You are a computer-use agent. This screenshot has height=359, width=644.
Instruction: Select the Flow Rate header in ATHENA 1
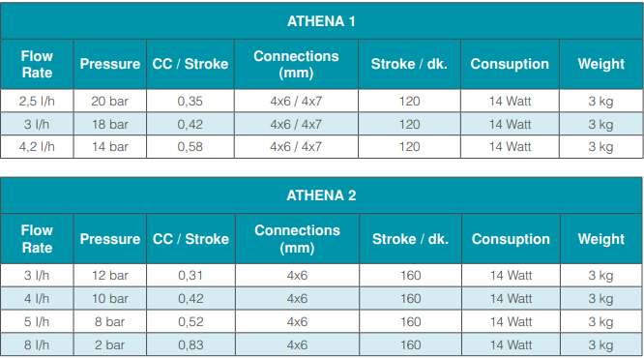coord(37,64)
